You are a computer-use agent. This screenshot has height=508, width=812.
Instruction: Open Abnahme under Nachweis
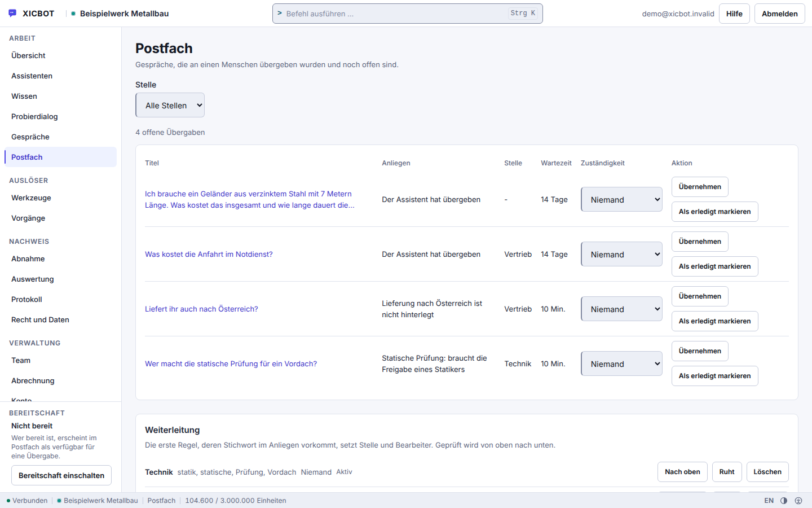pos(60,259)
